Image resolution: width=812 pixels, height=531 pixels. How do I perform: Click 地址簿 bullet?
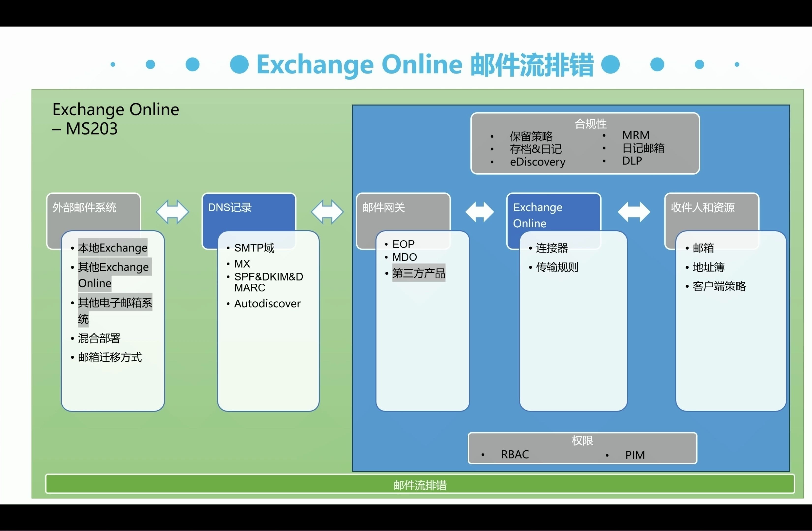708,267
